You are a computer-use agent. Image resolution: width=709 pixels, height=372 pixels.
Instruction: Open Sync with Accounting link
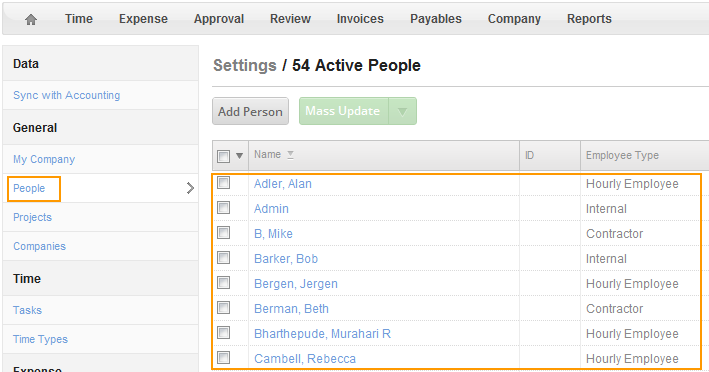point(67,95)
